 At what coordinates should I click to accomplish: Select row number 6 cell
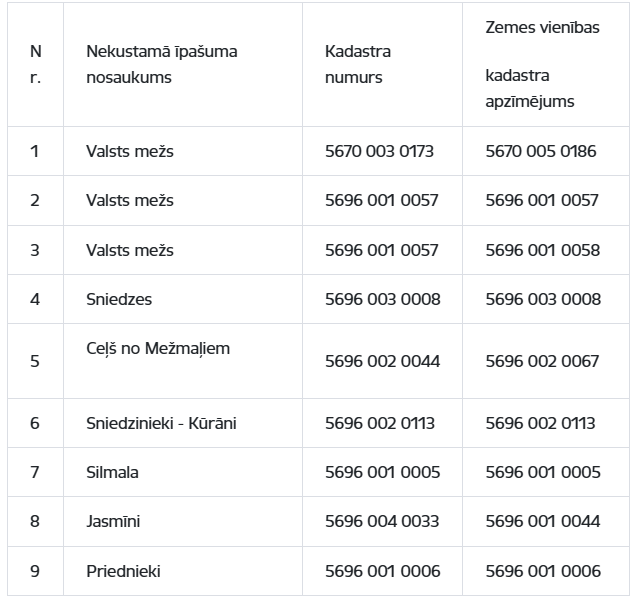[x=35, y=423]
